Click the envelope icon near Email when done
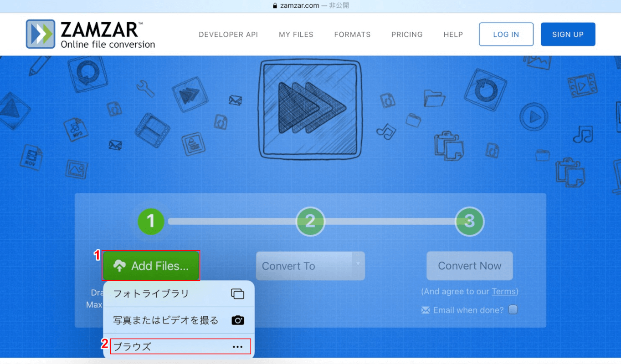Screen dimensions: 621x364 coord(426,310)
